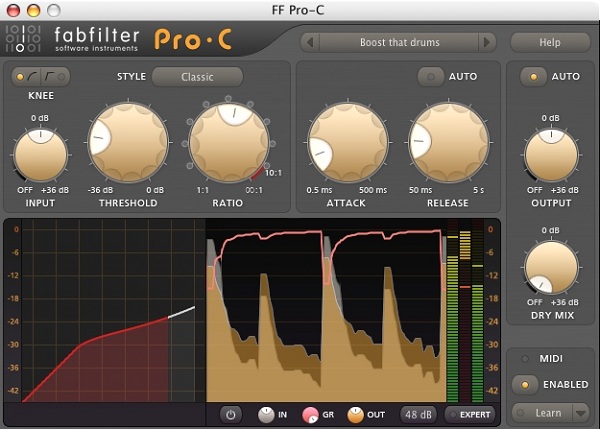Open the MIDI Learn dropdown arrow
This screenshot has height=429, width=600.
(581, 413)
